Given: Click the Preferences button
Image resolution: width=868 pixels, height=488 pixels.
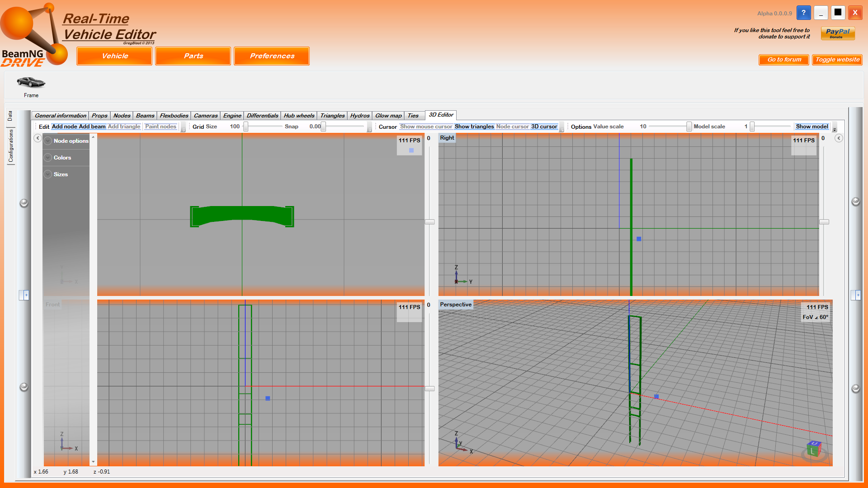Looking at the screenshot, I should pyautogui.click(x=272, y=56).
